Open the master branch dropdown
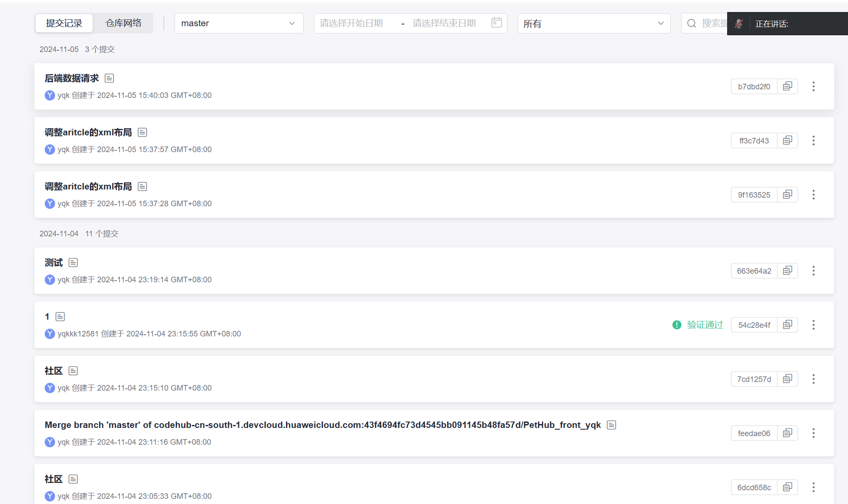This screenshot has height=504, width=848. [x=239, y=23]
